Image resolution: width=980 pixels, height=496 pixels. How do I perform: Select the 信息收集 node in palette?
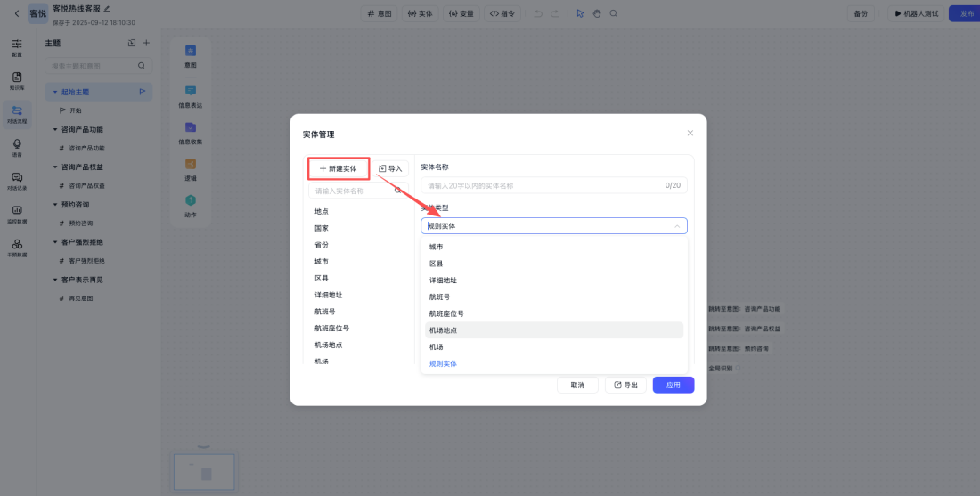point(191,133)
